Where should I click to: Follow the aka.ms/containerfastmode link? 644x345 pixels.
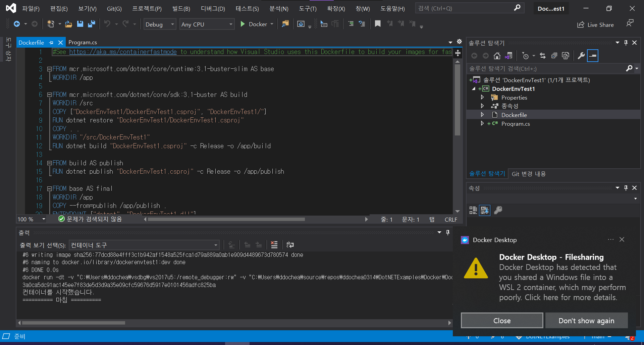123,52
